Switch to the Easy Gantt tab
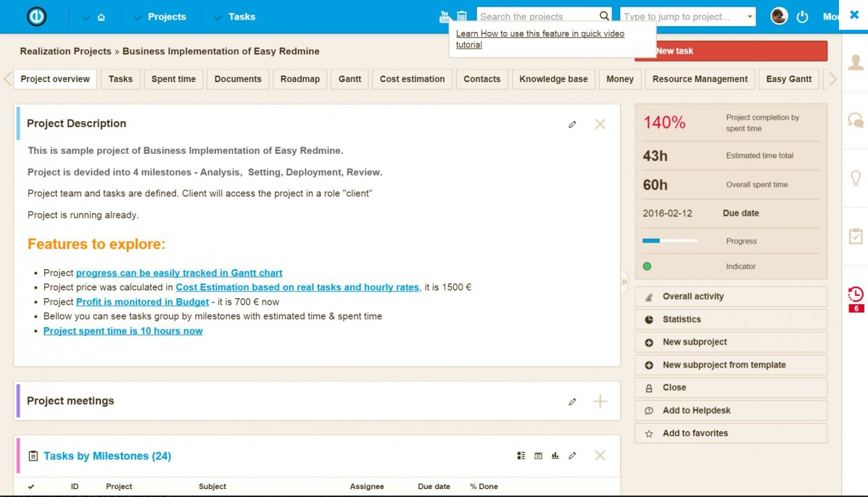 point(788,79)
